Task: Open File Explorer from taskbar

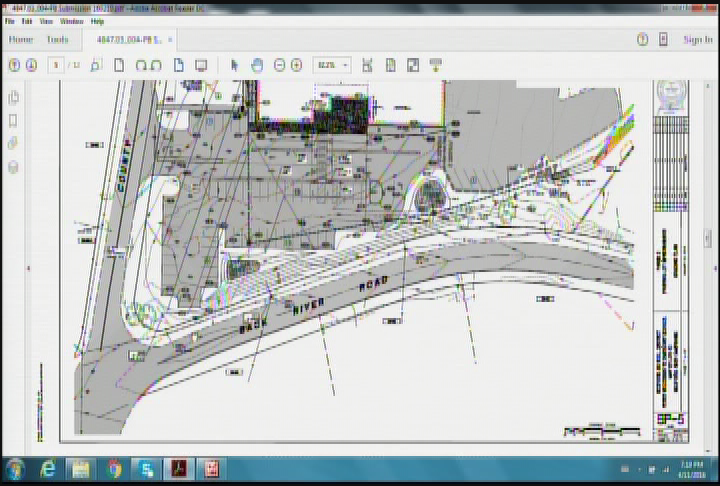Action: 81,469
